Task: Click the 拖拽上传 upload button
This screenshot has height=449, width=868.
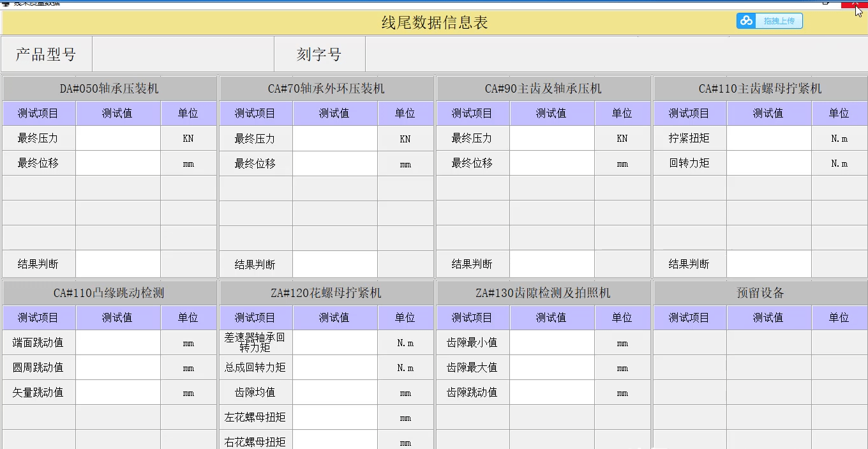Action: tap(770, 21)
